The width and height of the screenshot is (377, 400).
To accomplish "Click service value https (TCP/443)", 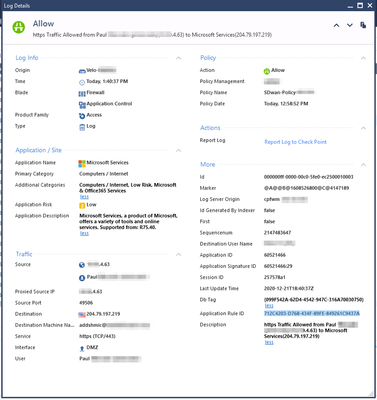I will (x=97, y=336).
